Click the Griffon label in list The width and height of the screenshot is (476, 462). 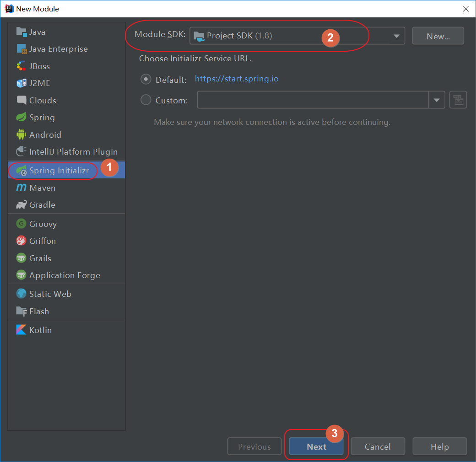tap(42, 241)
